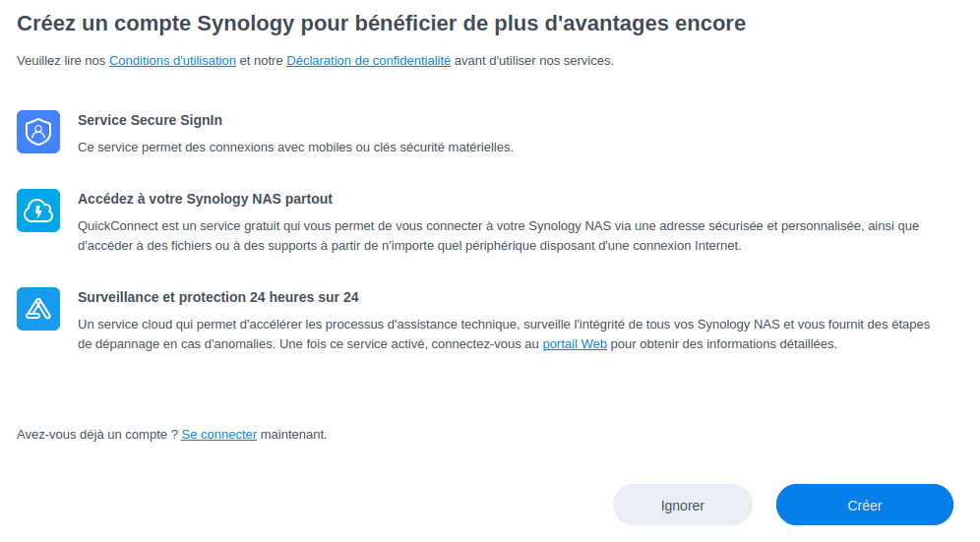The width and height of the screenshot is (980, 542).
Task: Select the Service Secure SignIn heading
Action: coord(150,120)
